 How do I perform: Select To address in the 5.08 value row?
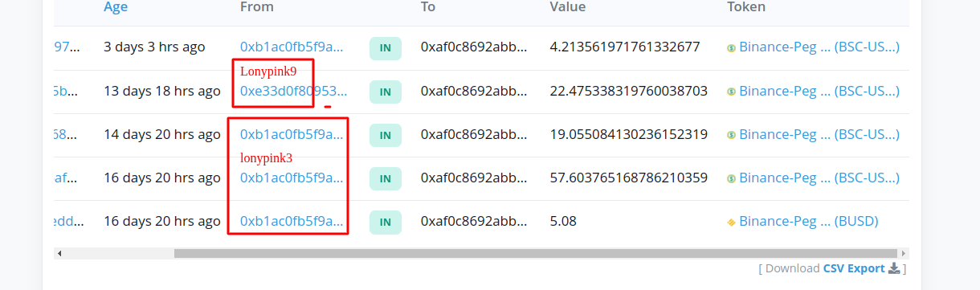(x=474, y=221)
